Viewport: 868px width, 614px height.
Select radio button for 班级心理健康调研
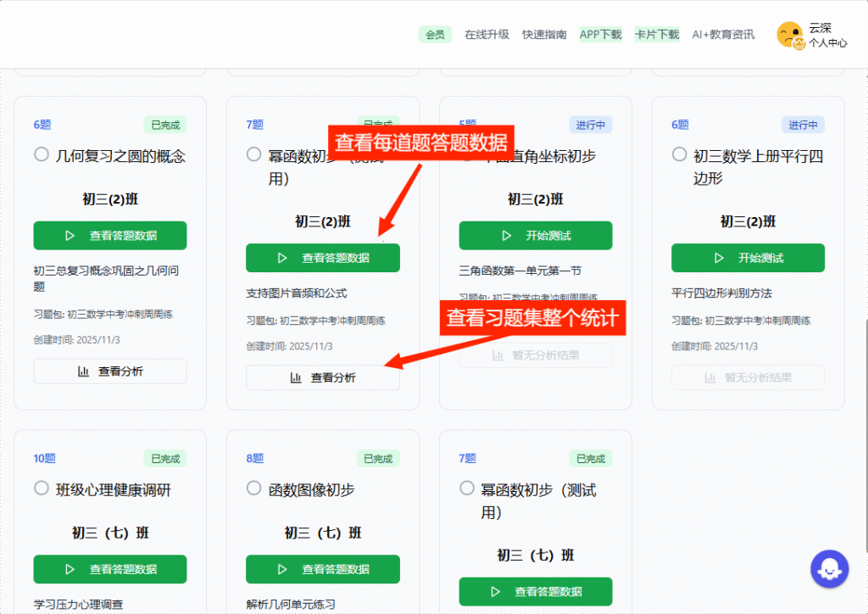(41, 488)
